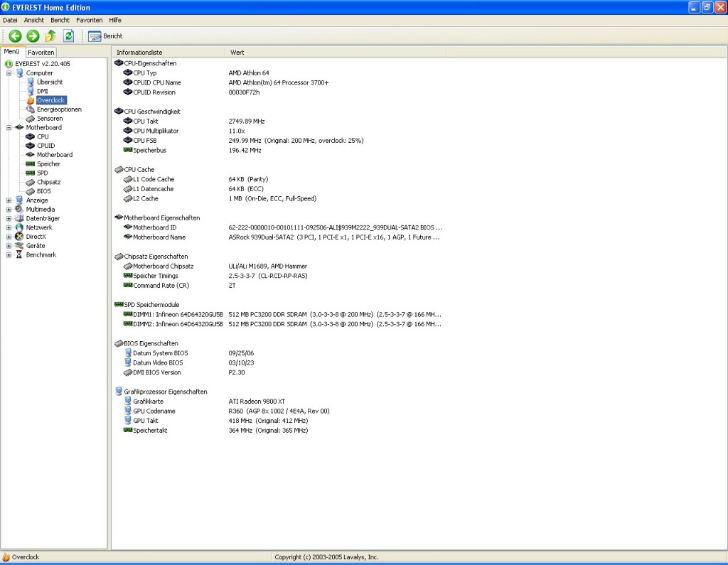Open the Bericht report wizard
Screen dimensions: 728x565
coord(105,36)
